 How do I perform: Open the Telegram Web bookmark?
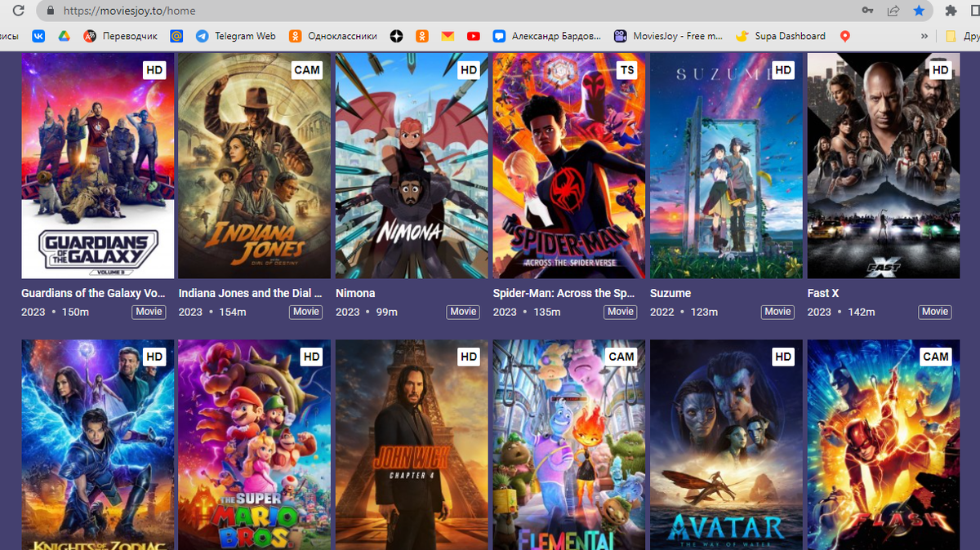tap(236, 36)
